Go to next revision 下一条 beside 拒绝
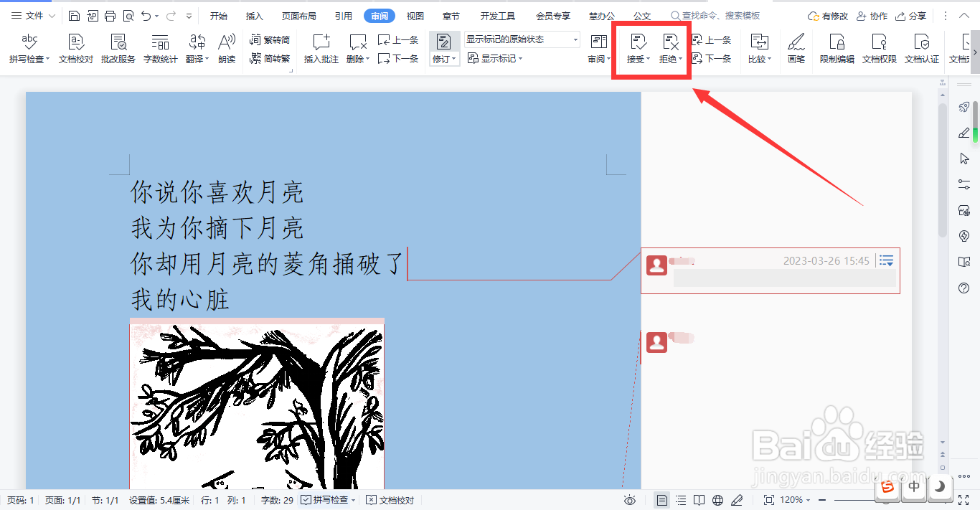Image resolution: width=980 pixels, height=510 pixels. click(712, 59)
